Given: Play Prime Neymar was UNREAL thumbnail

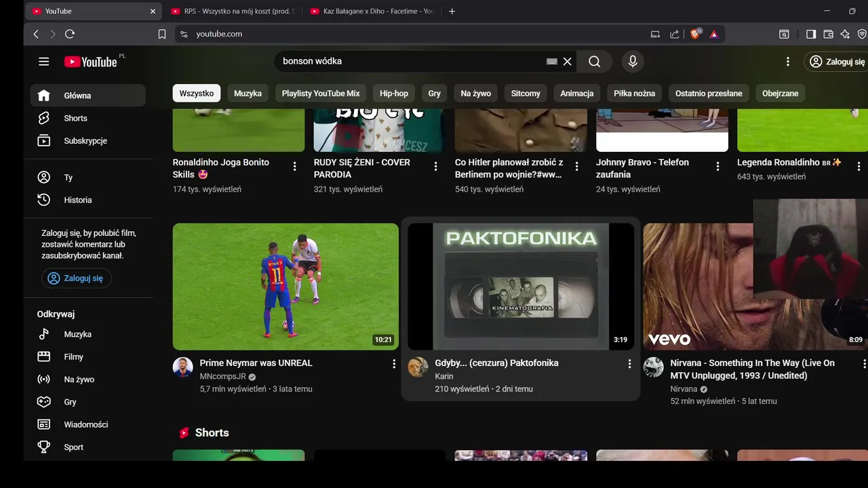Looking at the screenshot, I should 285,287.
